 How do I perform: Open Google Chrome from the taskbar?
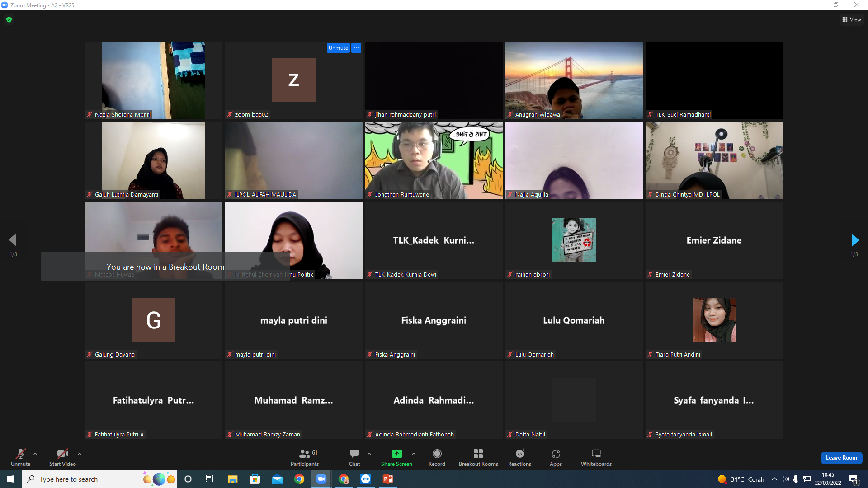299,479
